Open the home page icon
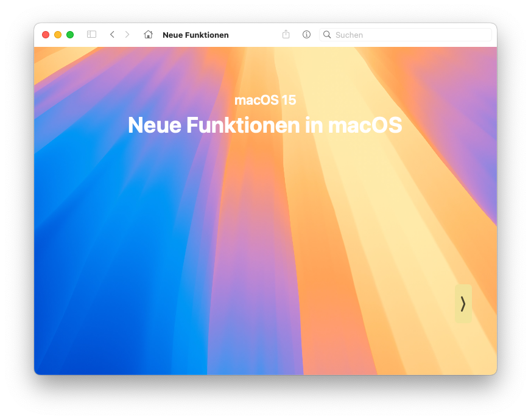Viewport: 531px width, 420px height. [148, 35]
